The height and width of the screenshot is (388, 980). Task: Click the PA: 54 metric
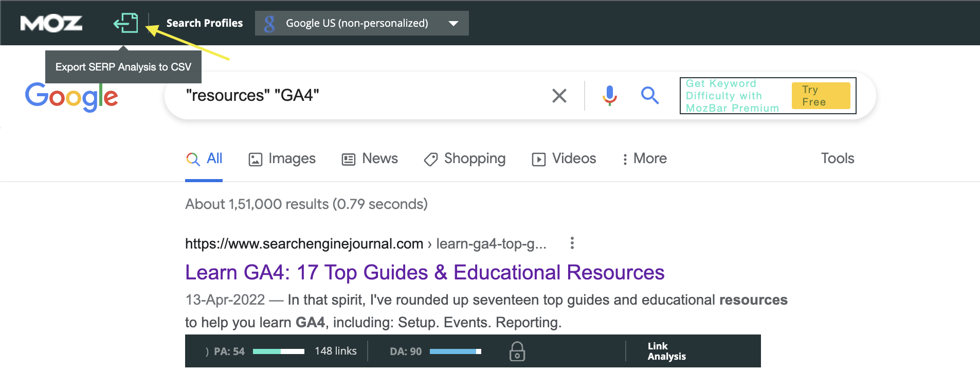point(229,351)
